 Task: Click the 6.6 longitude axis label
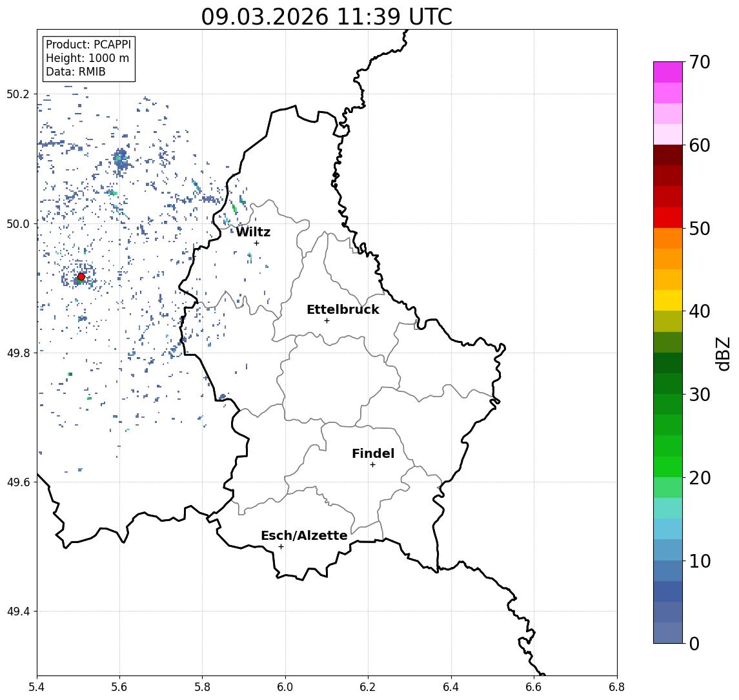point(534,687)
